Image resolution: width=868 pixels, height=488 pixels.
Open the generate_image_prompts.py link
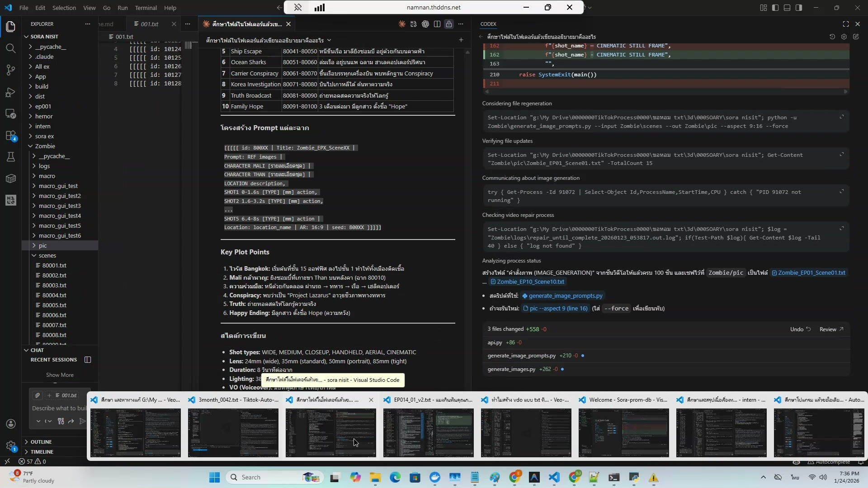565,296
